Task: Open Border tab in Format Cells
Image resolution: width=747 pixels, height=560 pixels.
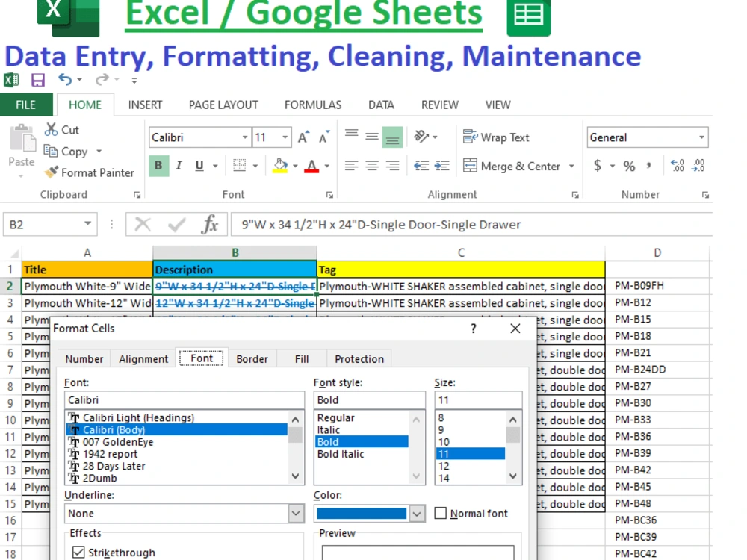Action: pos(252,359)
